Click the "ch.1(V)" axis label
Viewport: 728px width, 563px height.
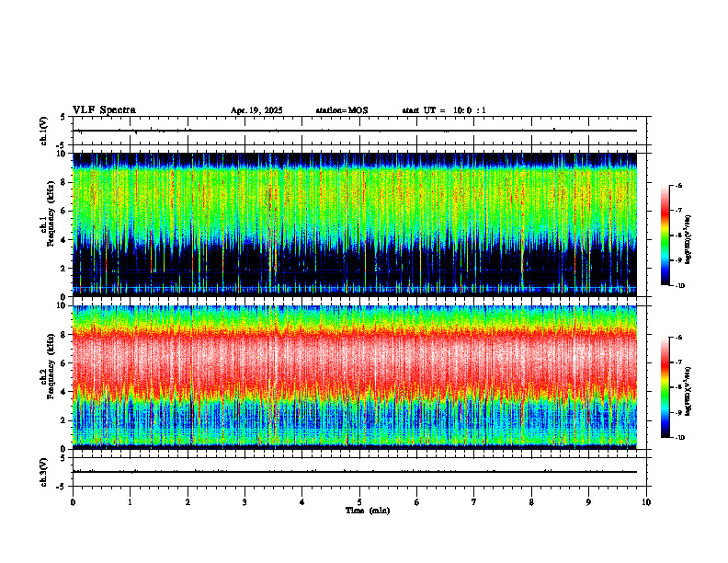pyautogui.click(x=44, y=131)
